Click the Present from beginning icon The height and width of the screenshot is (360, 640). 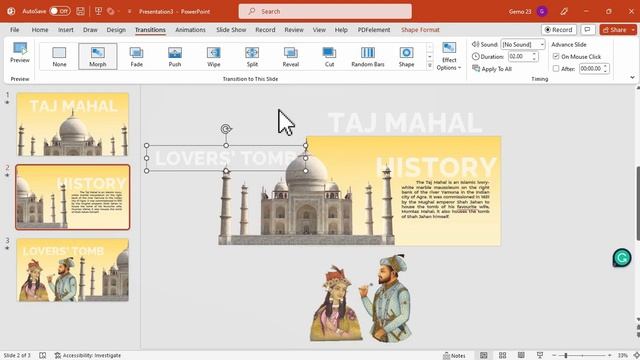click(98, 11)
